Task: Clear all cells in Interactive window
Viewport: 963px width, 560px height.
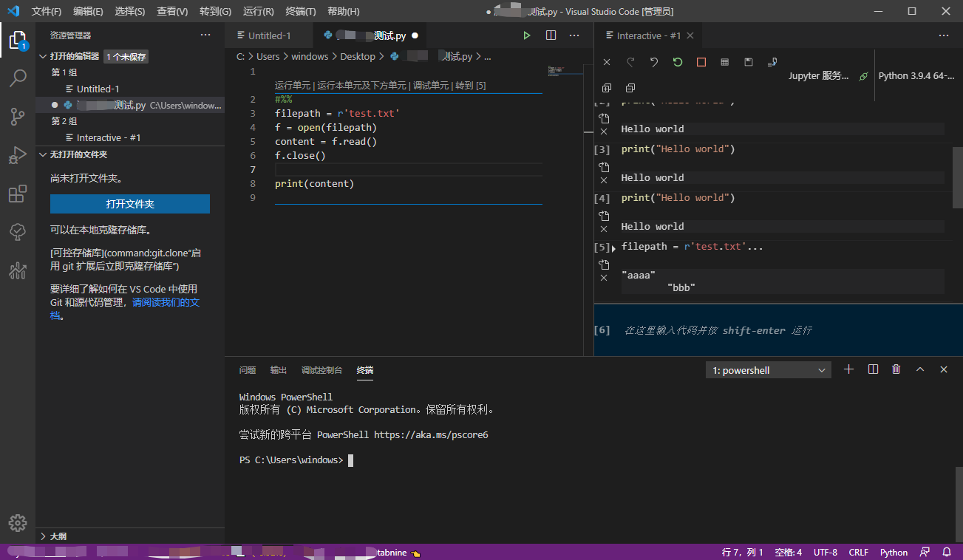Action: pyautogui.click(x=607, y=62)
